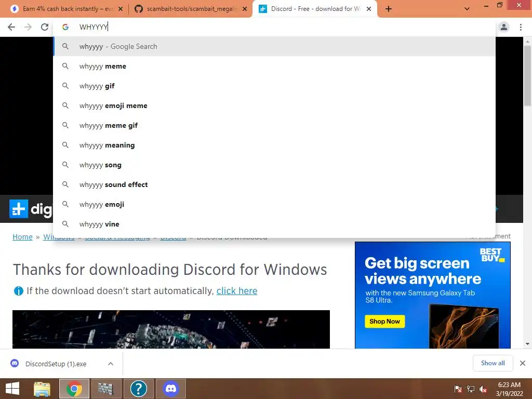This screenshot has height=399, width=532.
Task: Open the Home breadcrumb link
Action: 22,237
